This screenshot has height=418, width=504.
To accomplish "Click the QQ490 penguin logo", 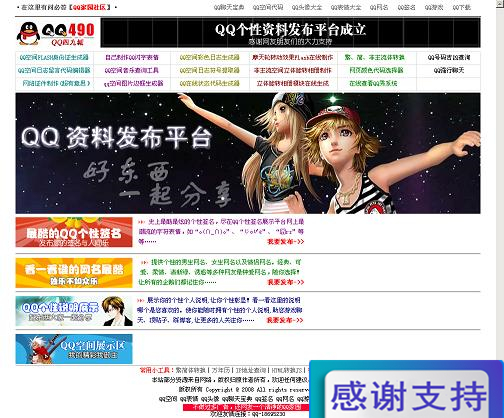I will [56, 34].
